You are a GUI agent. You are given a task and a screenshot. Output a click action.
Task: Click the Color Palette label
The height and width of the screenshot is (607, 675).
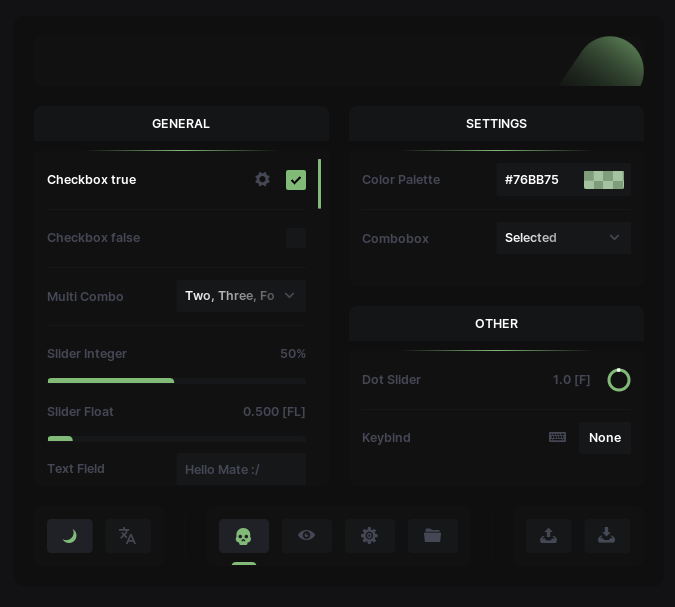(x=401, y=180)
